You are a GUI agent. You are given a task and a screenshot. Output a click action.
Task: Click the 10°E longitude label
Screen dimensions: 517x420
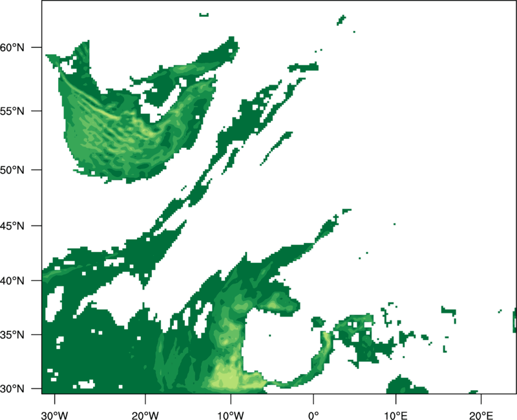[x=396, y=415]
